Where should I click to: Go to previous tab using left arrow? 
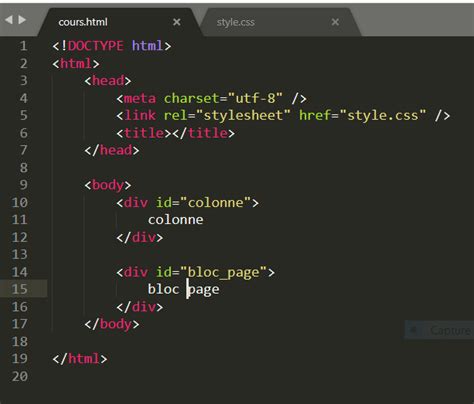pyautogui.click(x=9, y=20)
